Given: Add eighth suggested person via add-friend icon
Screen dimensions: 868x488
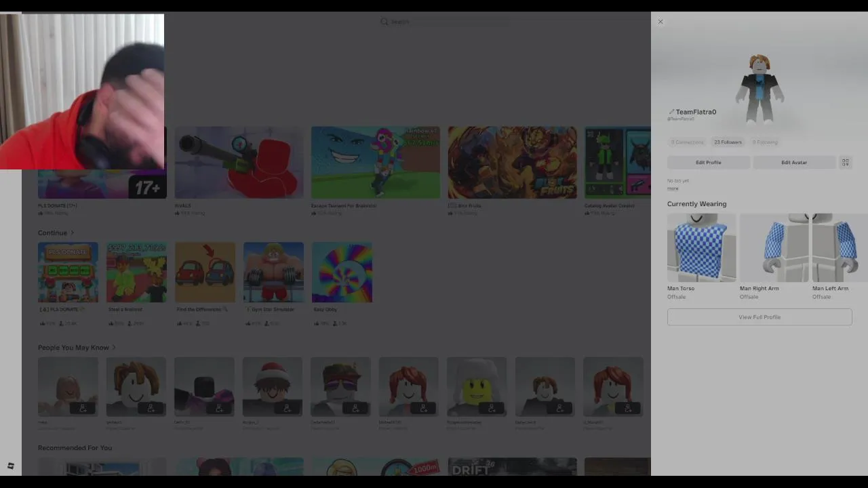Looking at the screenshot, I should 559,408.
